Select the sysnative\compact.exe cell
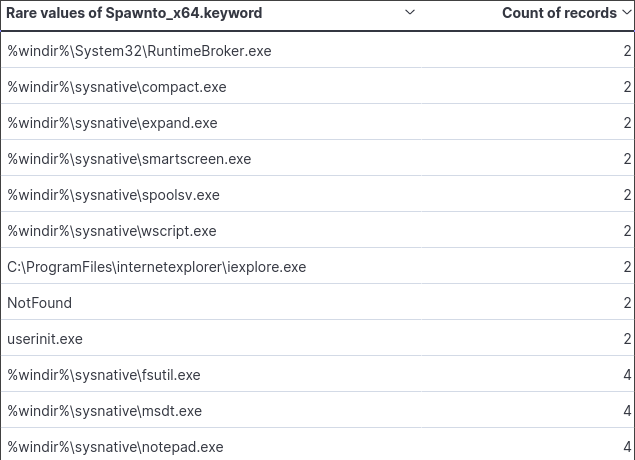Image resolution: width=635 pixels, height=460 pixels. [117, 87]
